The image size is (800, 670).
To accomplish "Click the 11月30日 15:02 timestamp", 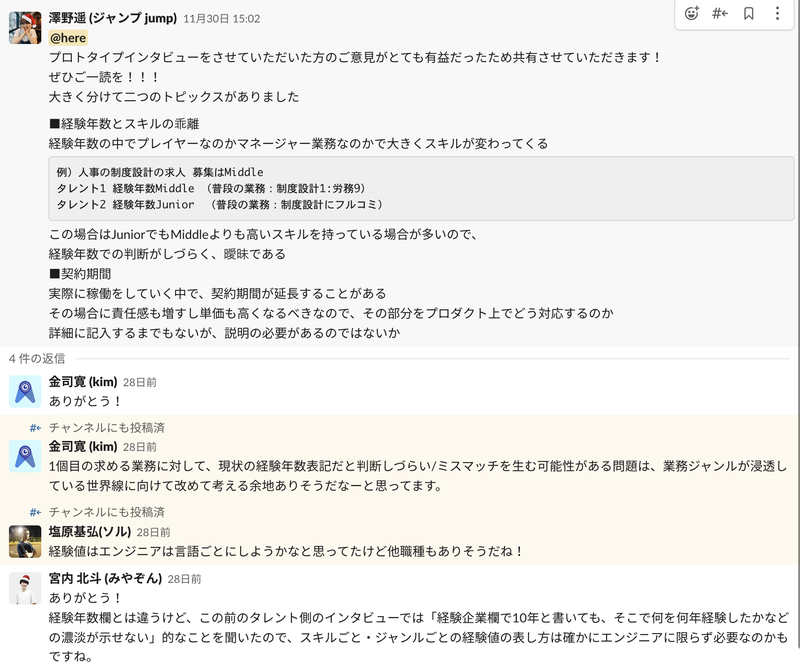I will point(221,19).
